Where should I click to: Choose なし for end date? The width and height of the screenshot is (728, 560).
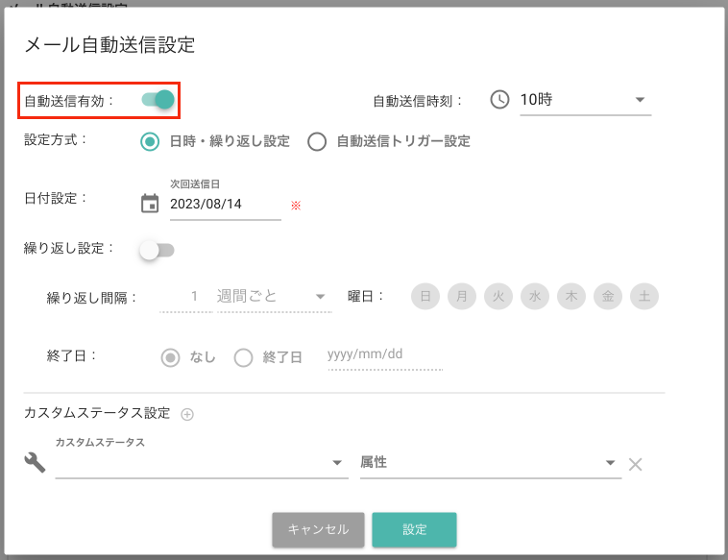[x=170, y=358]
